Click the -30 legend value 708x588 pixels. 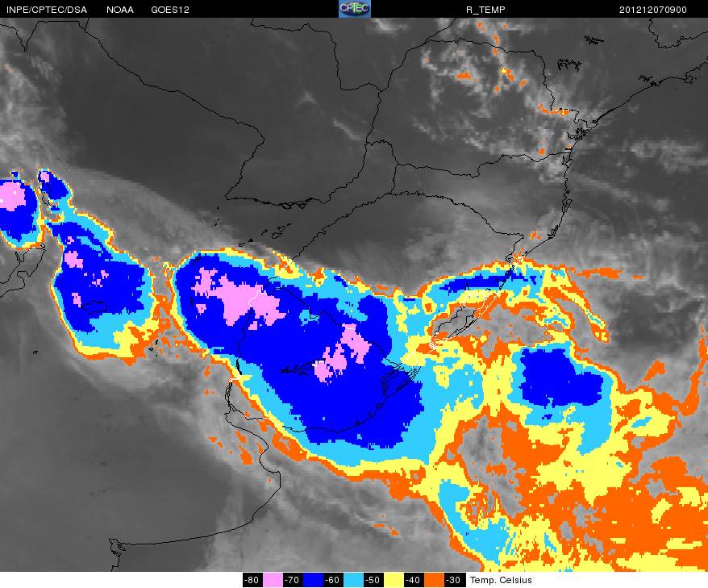click(x=454, y=580)
